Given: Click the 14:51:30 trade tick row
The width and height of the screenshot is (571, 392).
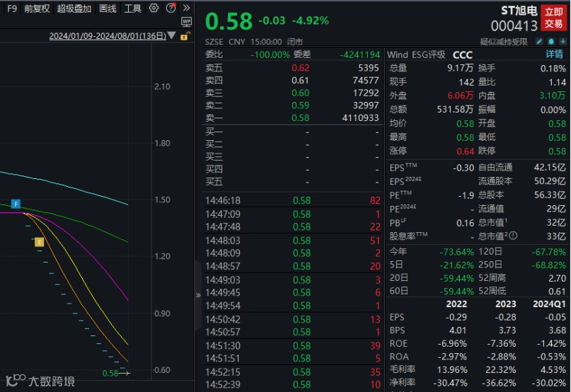Looking at the screenshot, I should 292,345.
